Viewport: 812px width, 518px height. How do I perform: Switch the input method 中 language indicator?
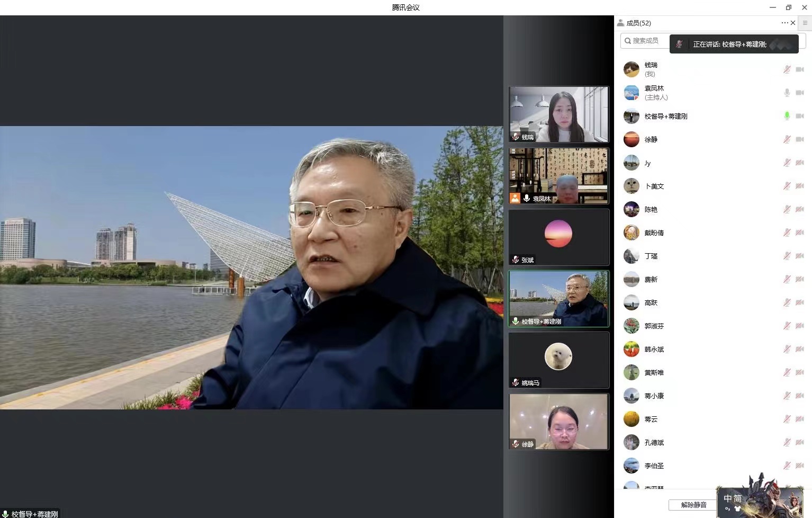[728, 498]
